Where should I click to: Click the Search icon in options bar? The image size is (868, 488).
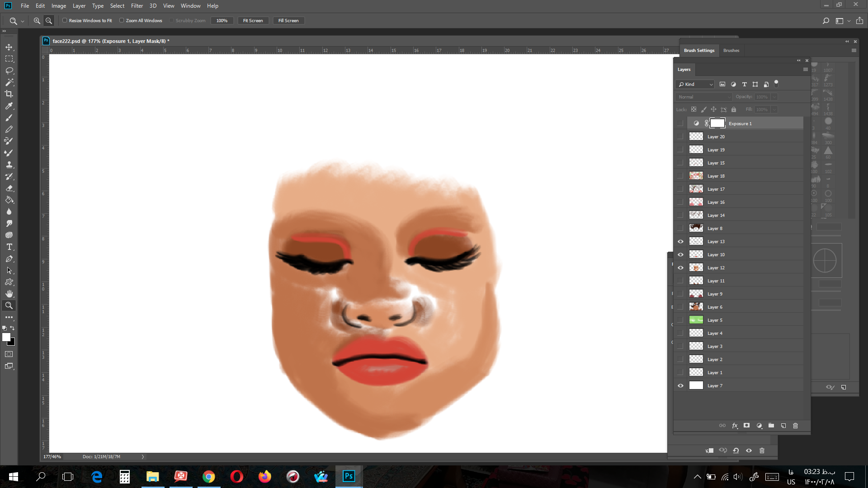click(826, 21)
